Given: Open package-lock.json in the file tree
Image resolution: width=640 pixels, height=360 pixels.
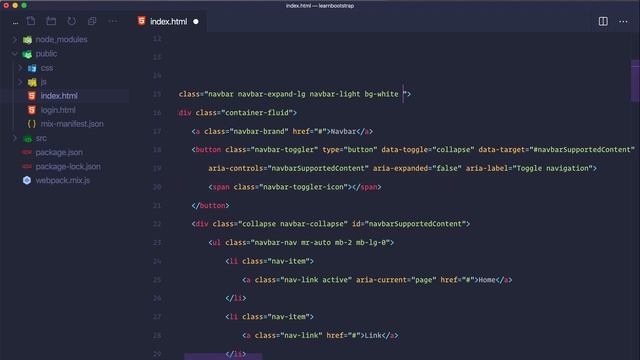Looking at the screenshot, I should pyautogui.click(x=68, y=167).
